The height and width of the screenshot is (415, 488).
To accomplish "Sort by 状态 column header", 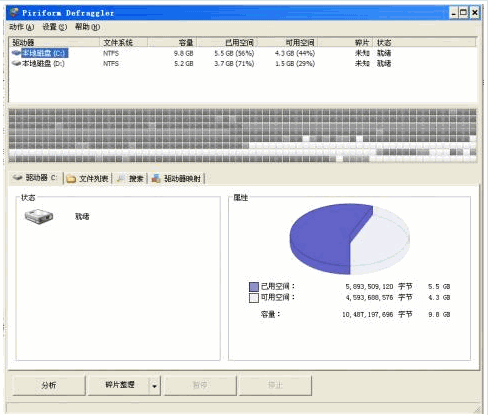I will (x=424, y=42).
